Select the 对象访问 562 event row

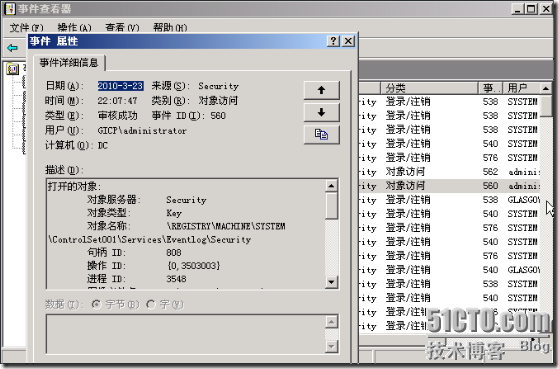tap(450, 172)
